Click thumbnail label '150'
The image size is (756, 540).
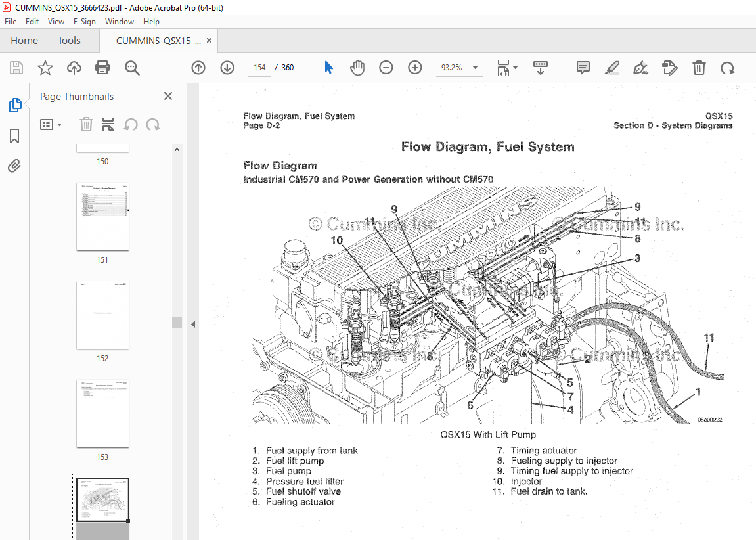[102, 162]
